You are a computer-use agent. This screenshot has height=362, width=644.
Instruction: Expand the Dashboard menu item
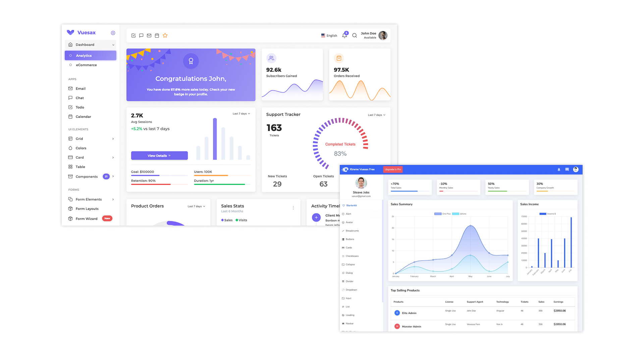point(113,45)
